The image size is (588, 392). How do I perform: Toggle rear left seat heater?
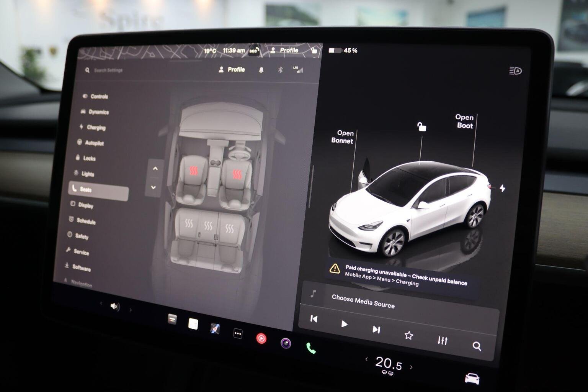point(189,223)
